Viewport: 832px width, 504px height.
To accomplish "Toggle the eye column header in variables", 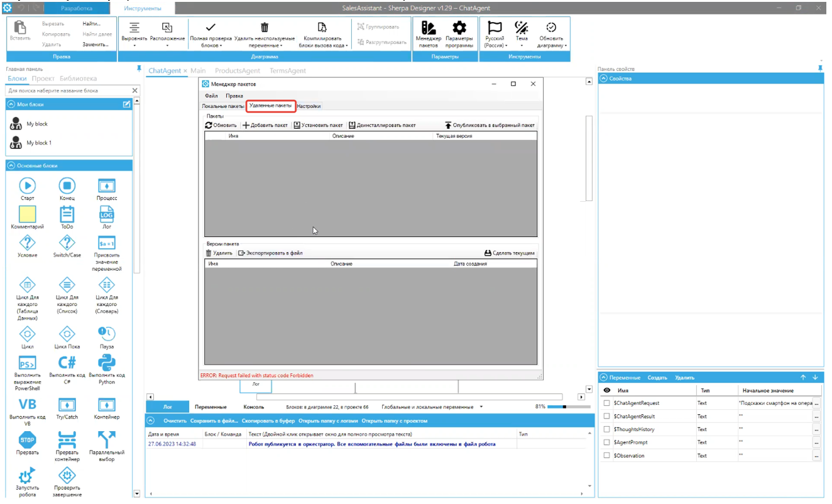I will point(606,390).
